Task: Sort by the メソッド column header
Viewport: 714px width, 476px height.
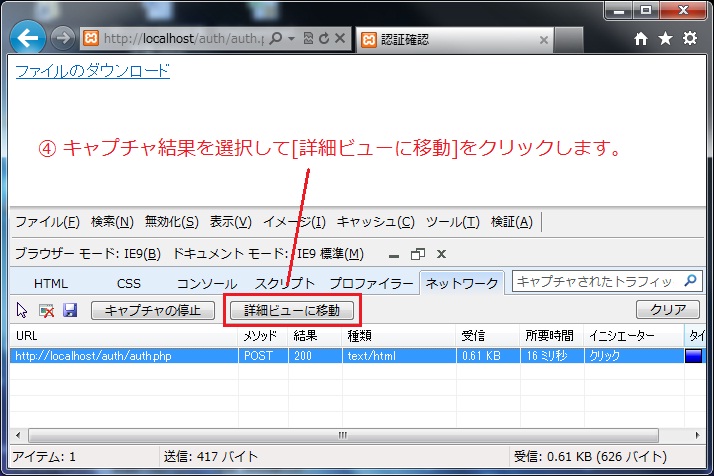Action: pos(263,336)
